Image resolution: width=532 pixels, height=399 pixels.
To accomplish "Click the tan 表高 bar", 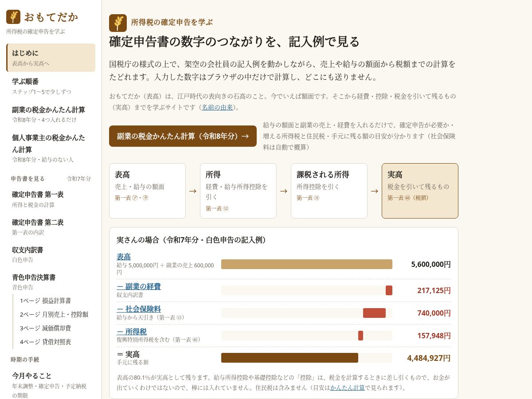I will pos(307,264).
